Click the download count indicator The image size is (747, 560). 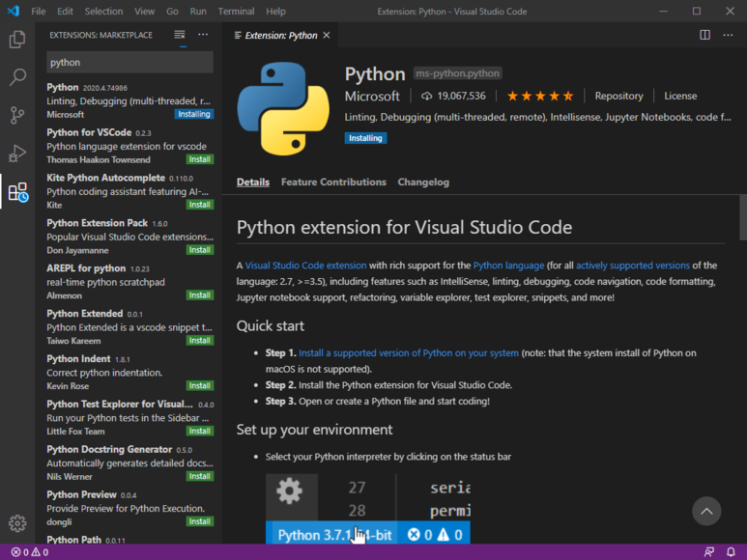(453, 97)
